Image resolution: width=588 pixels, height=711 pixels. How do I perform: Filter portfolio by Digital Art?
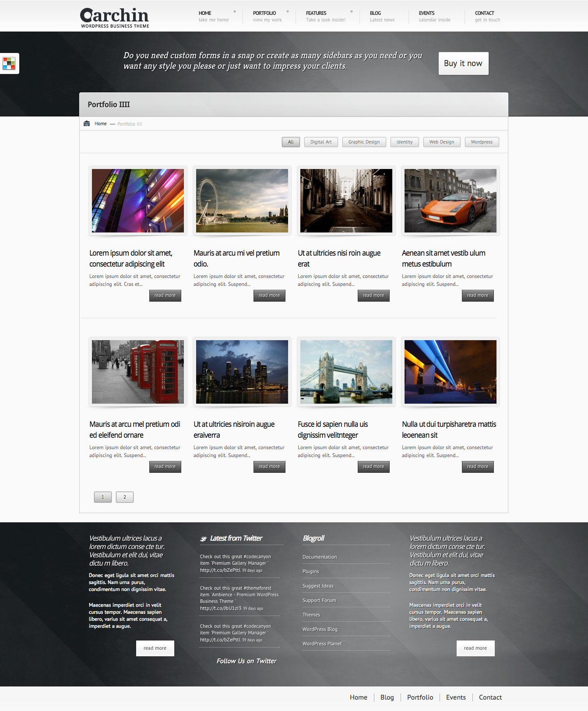(321, 142)
